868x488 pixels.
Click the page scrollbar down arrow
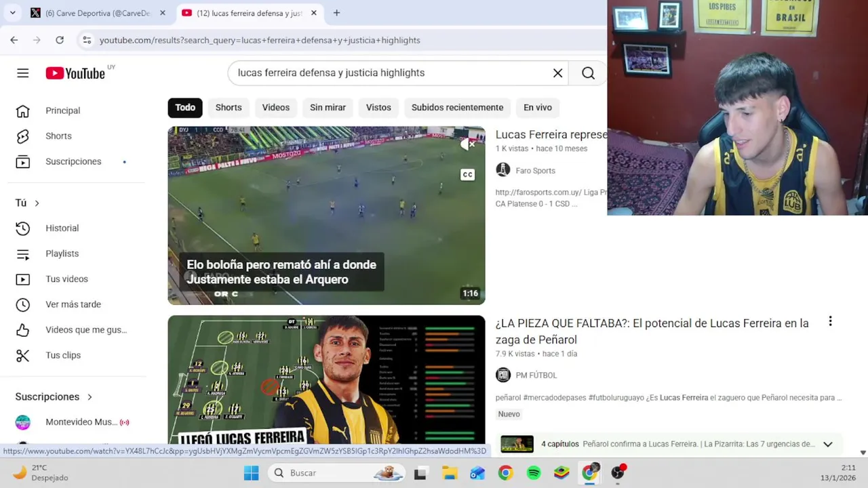click(863, 453)
